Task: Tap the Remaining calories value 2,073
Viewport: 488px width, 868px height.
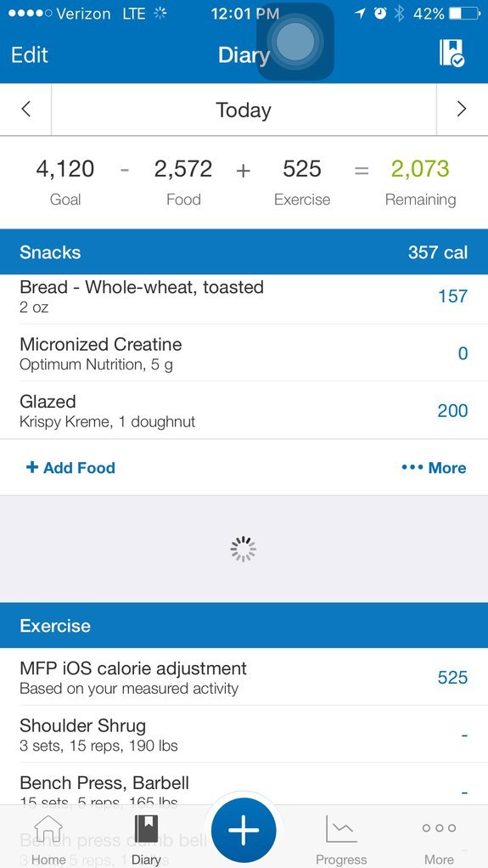Action: [420, 169]
